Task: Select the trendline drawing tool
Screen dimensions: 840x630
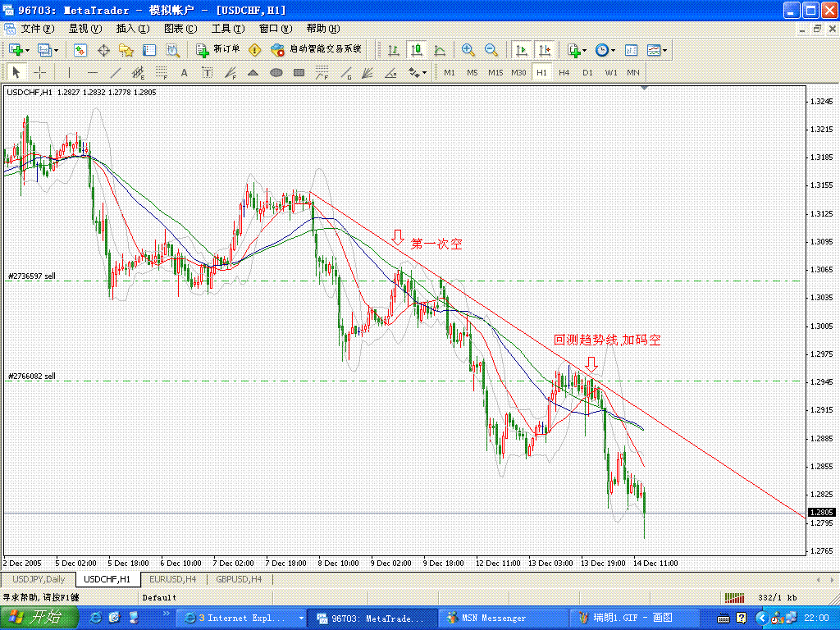Action: 116,72
